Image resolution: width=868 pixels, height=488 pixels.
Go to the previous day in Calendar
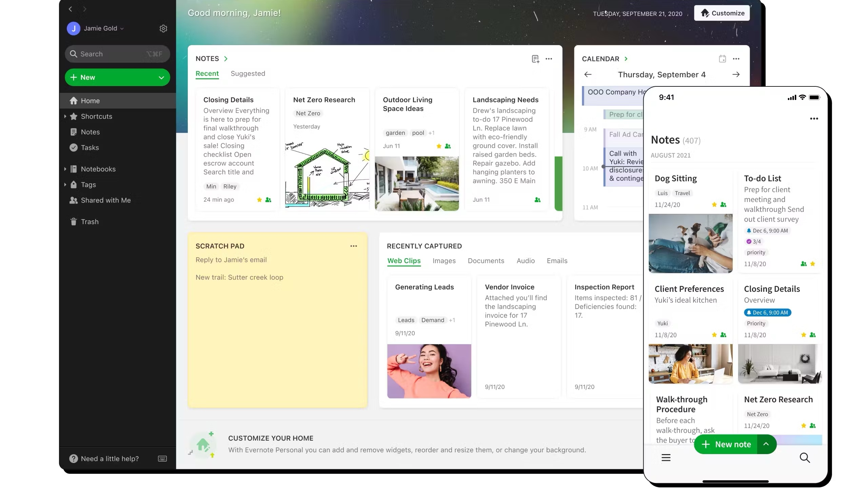(588, 75)
